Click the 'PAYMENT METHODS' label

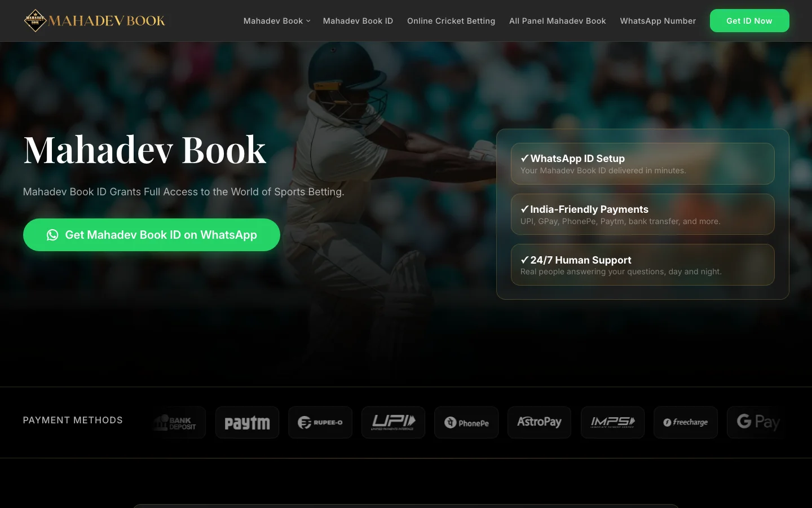(73, 420)
